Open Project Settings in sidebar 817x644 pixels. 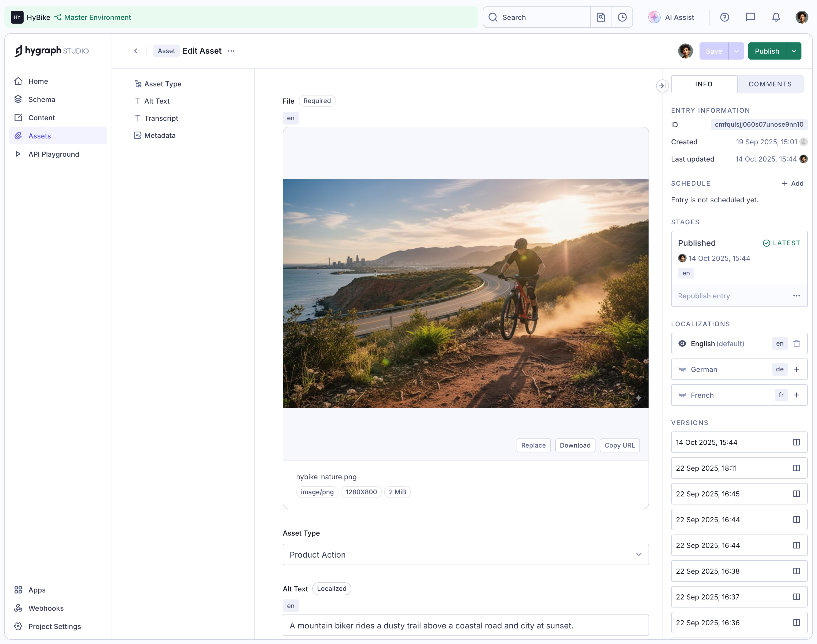click(58, 626)
